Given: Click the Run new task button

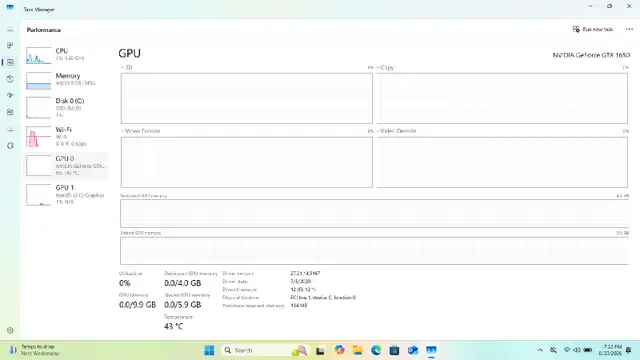Looking at the screenshot, I should [593, 29].
